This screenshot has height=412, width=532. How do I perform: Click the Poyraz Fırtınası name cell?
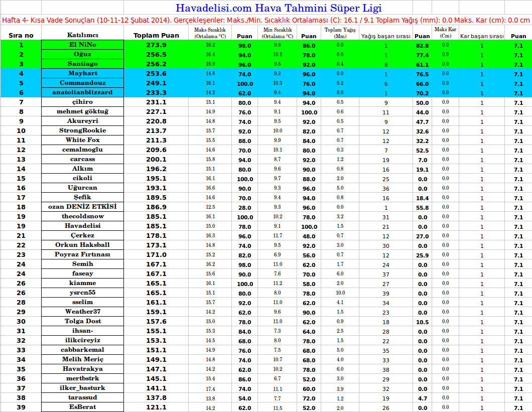(x=82, y=255)
